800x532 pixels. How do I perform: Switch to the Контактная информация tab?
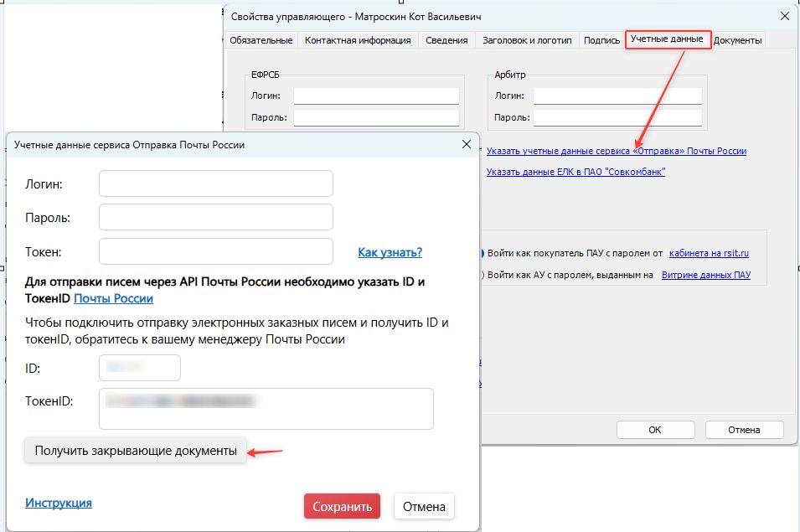click(x=358, y=40)
